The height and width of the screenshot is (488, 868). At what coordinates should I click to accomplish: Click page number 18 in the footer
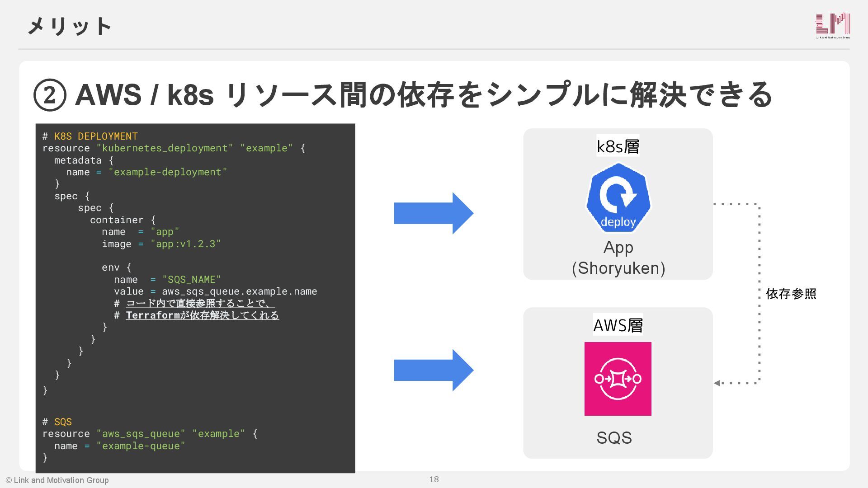click(x=434, y=479)
